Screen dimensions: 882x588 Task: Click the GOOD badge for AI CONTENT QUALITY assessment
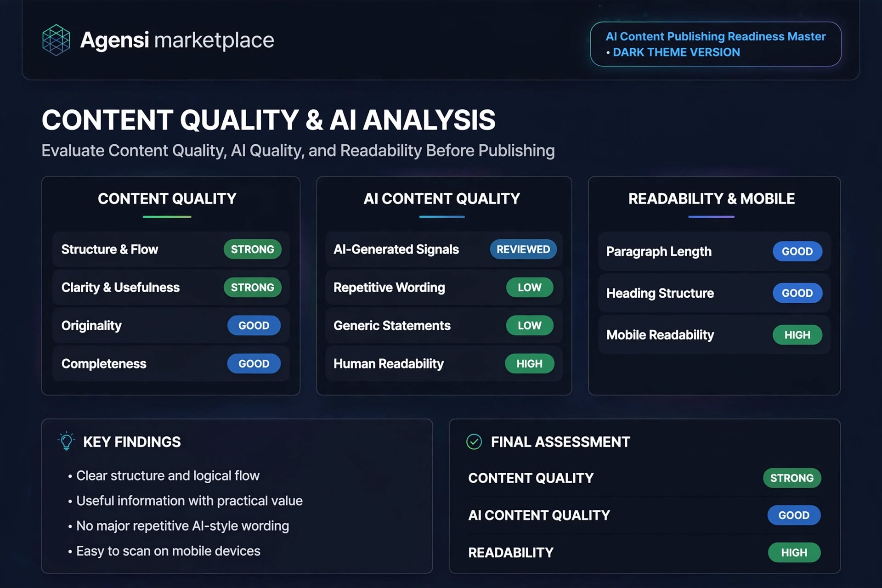point(794,515)
